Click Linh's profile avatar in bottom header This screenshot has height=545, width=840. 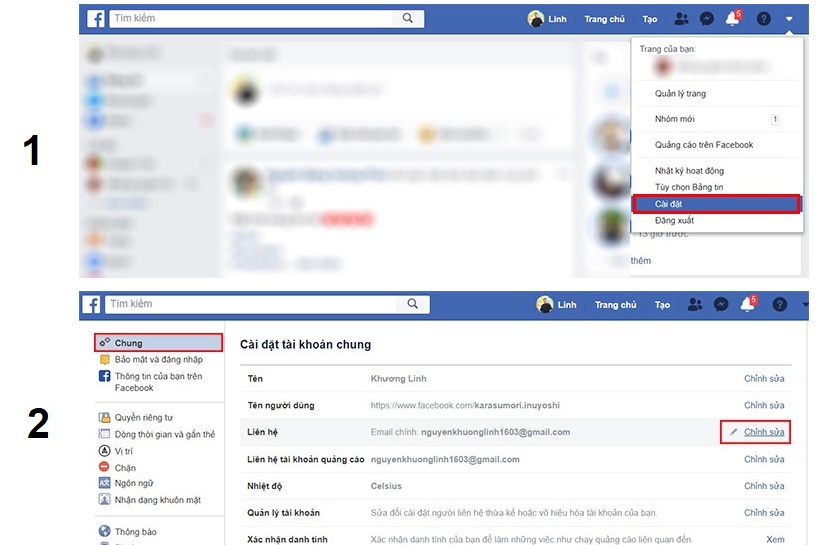(x=545, y=304)
